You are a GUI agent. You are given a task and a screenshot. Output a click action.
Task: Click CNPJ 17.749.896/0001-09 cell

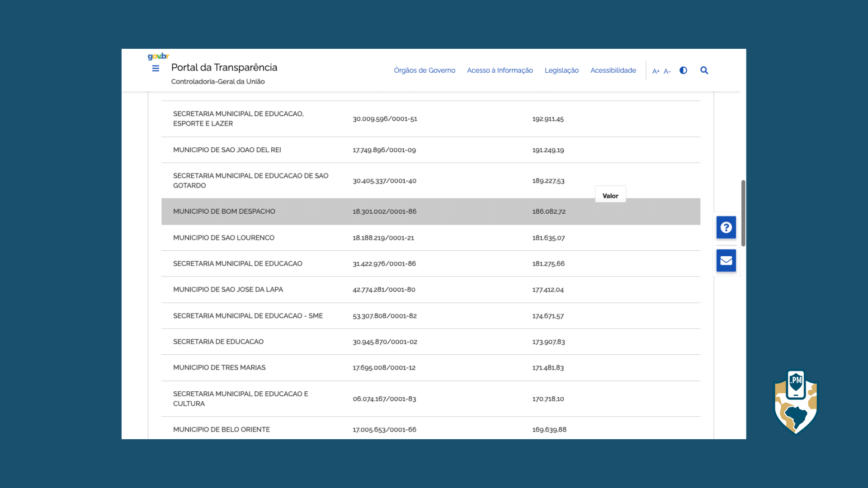point(384,150)
